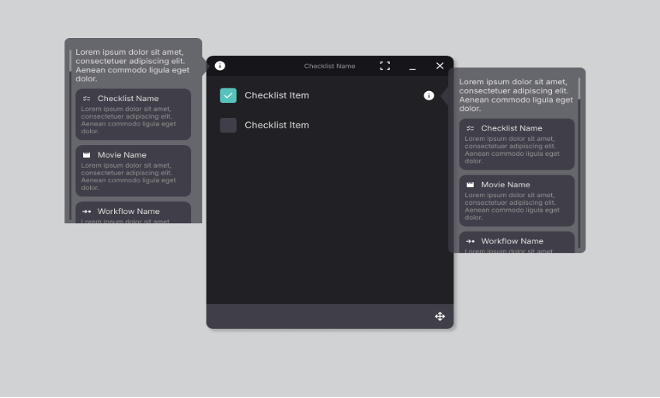Click the move arrows icon in footer
This screenshot has width=660, height=398.
point(440,316)
